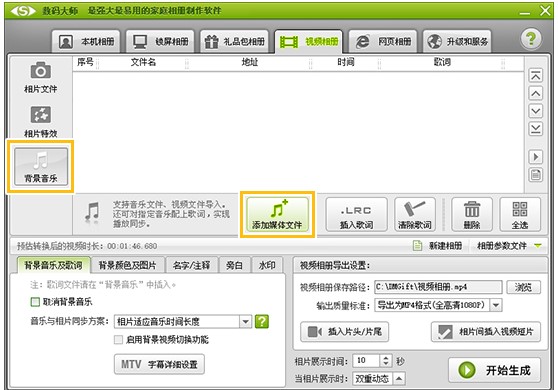Open the 名字/注释 tab
558x390 pixels.
[191, 265]
